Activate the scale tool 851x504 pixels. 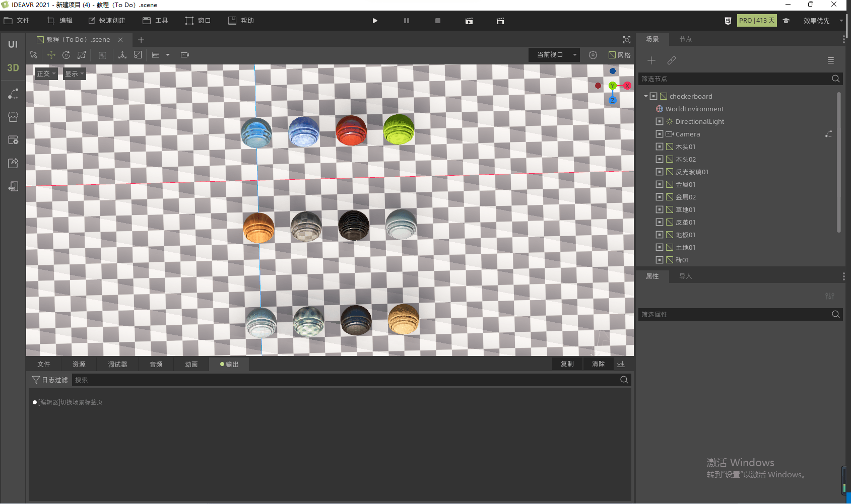pyautogui.click(x=82, y=55)
